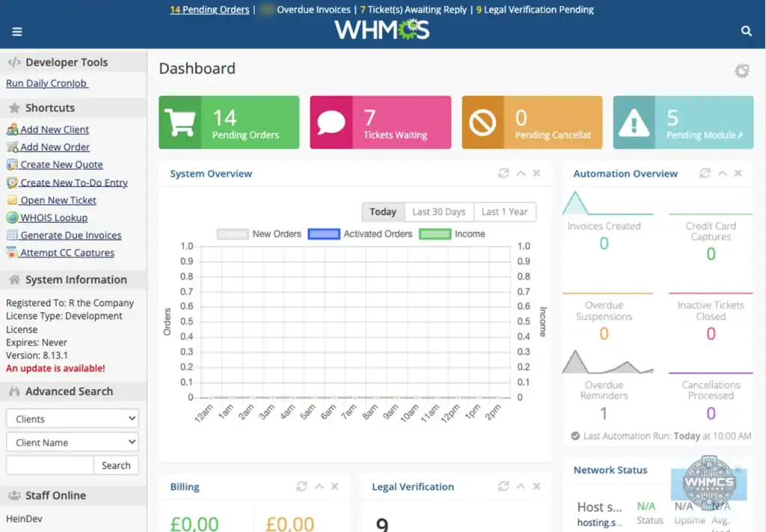
Task: Click the speech bubble Tickets Waiting icon
Action: point(331,122)
